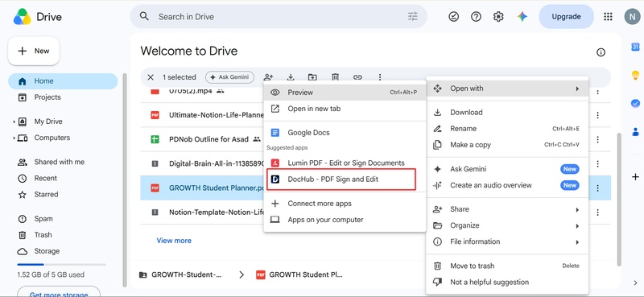Select Create an audio overview

(507, 185)
